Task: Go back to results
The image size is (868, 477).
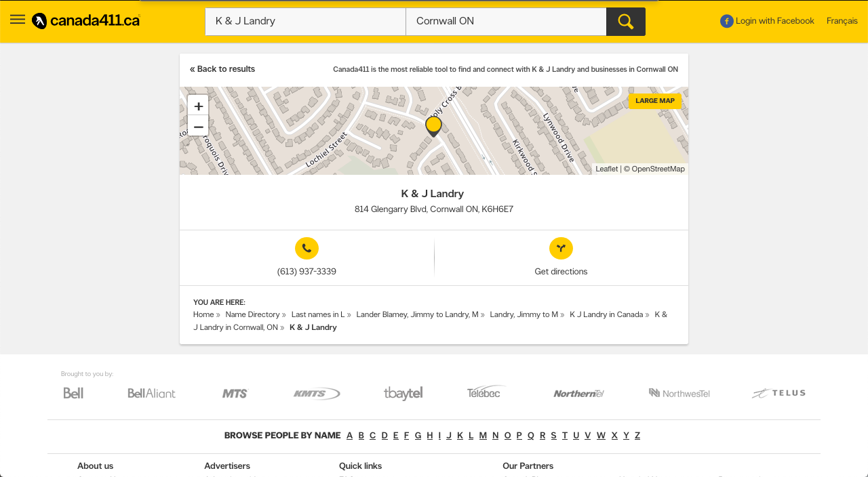Action: (x=222, y=69)
